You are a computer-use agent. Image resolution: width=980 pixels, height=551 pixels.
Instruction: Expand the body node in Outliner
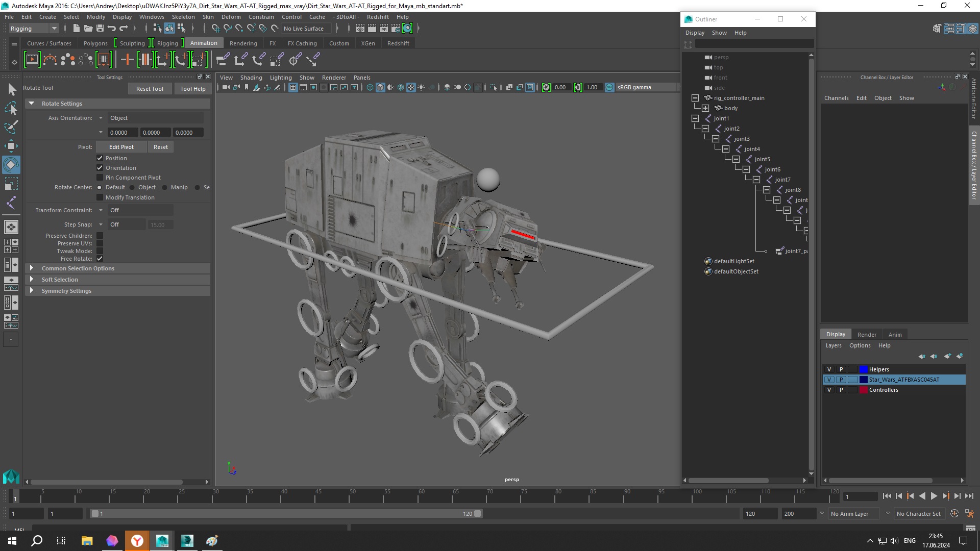coord(705,108)
